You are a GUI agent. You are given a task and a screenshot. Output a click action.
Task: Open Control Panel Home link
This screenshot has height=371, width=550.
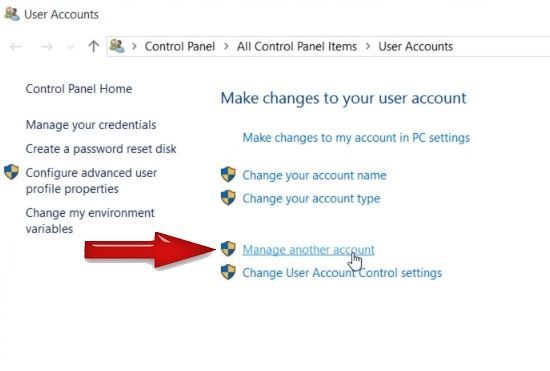point(79,89)
